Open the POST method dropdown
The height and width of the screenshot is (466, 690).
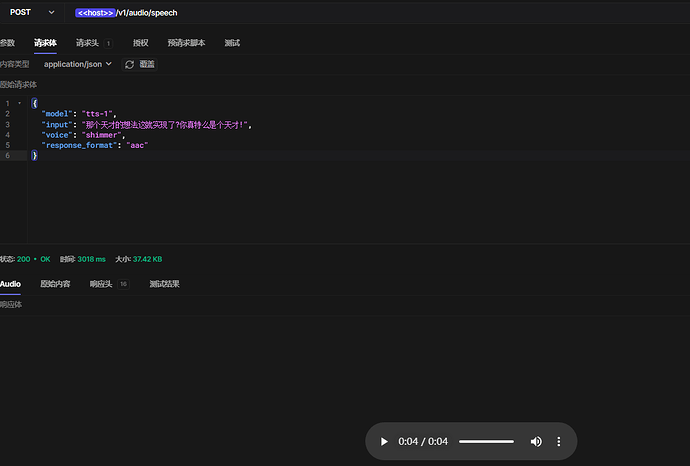coord(32,12)
